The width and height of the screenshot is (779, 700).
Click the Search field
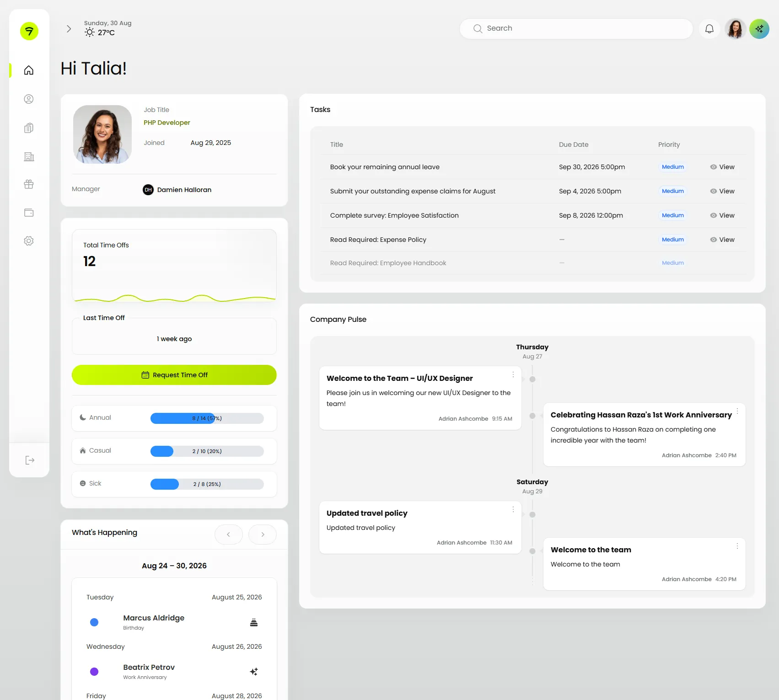point(576,29)
